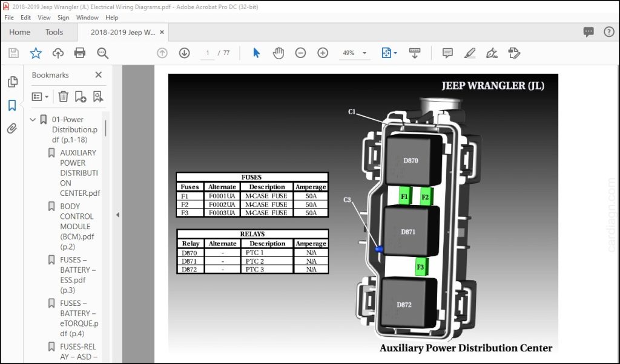The height and width of the screenshot is (364, 620).
Task: Open Fuses-Relay – ASD bookmark
Action: tap(79, 351)
